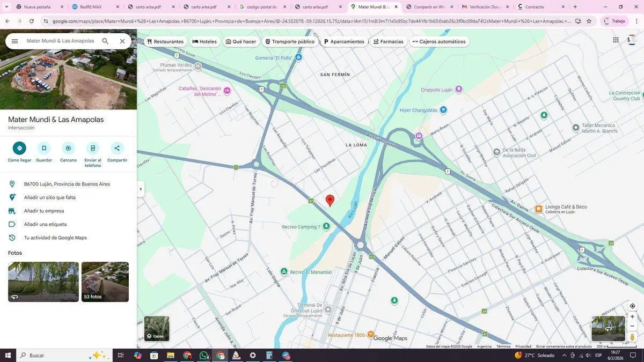644x362 pixels.
Task: Select the Transporte público chip
Action: pyautogui.click(x=290, y=41)
